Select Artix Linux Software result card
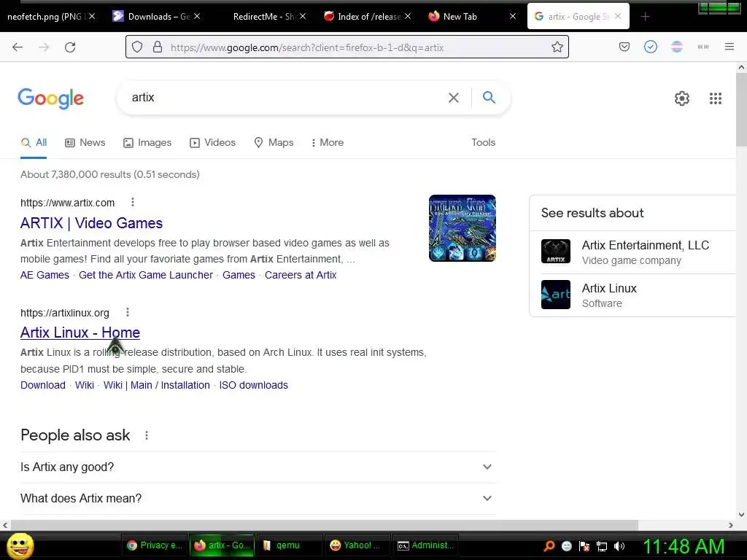The height and width of the screenshot is (560, 747). coord(632,295)
